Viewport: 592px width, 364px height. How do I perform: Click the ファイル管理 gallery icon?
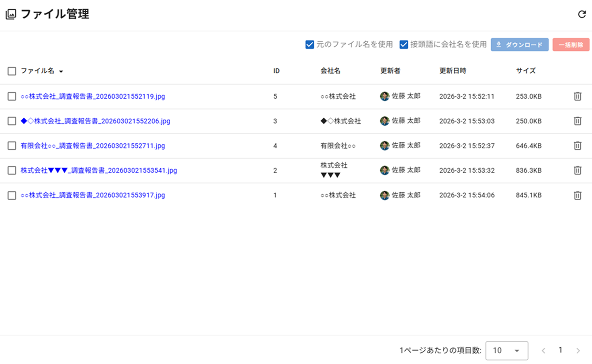point(10,15)
